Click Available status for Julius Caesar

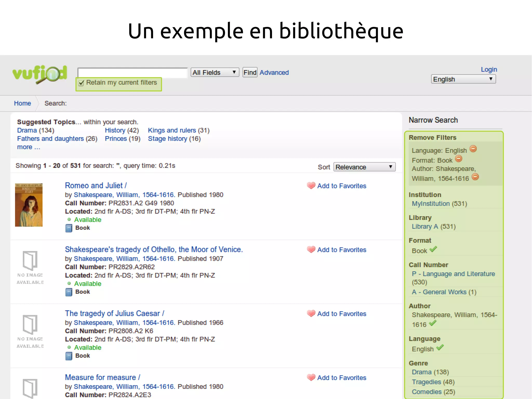[88, 348]
